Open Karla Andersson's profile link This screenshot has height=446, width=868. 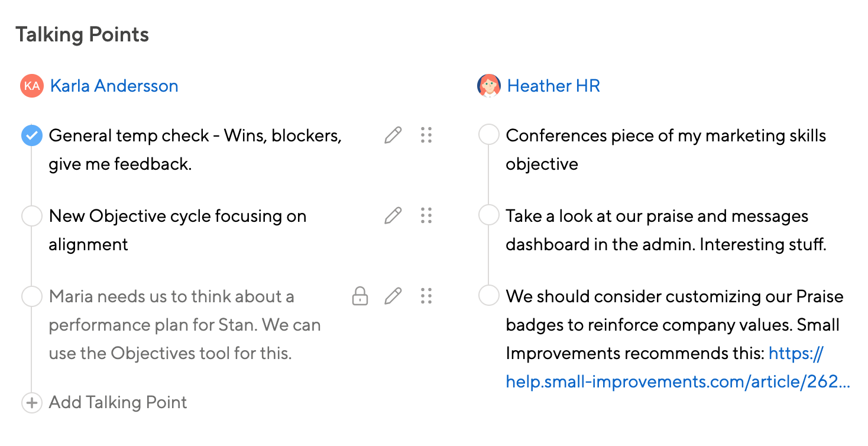(x=114, y=86)
